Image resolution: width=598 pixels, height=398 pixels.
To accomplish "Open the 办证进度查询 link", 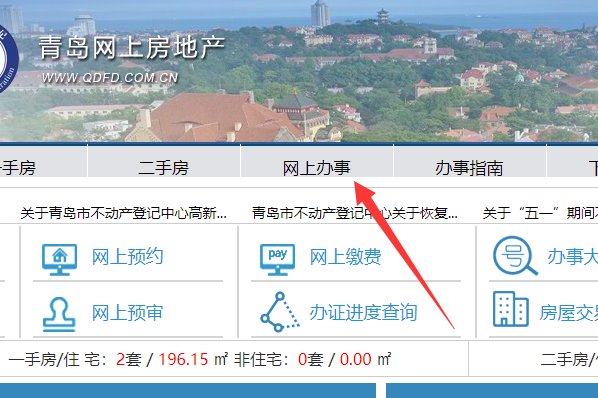I will pos(363,313).
